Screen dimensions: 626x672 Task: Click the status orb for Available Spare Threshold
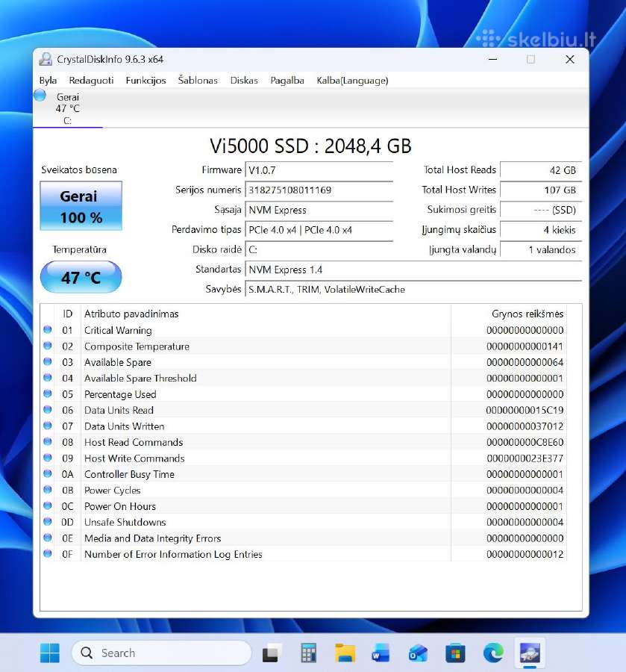coord(48,378)
